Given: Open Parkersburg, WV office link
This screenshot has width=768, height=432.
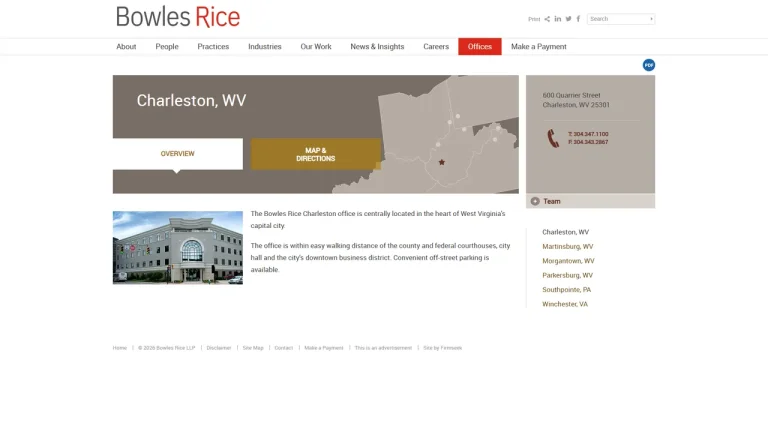Looking at the screenshot, I should tap(567, 275).
